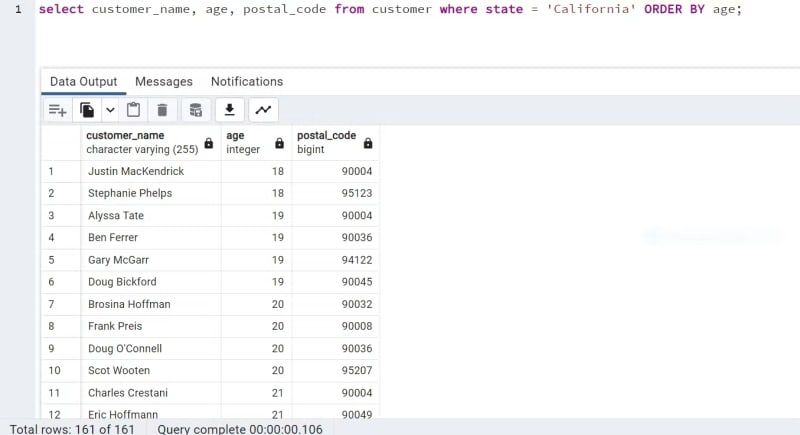Viewport: 800px width, 435px height.
Task: Click postal code 95207 cell
Action: [x=335, y=371]
